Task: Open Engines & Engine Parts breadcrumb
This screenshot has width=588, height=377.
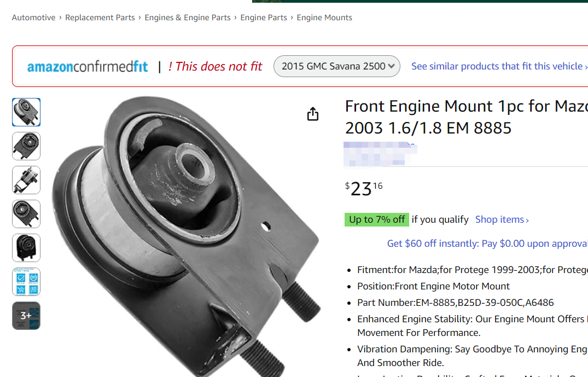Action: pos(188,18)
